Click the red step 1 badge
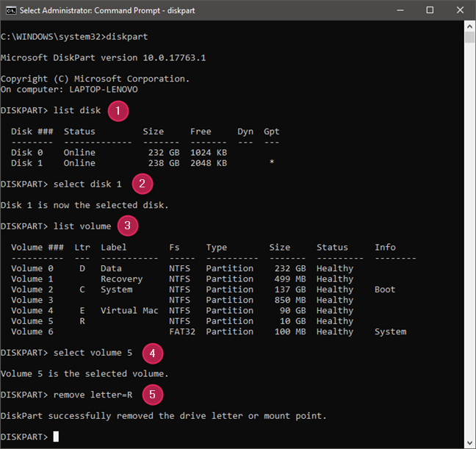476x449 pixels. [x=118, y=111]
